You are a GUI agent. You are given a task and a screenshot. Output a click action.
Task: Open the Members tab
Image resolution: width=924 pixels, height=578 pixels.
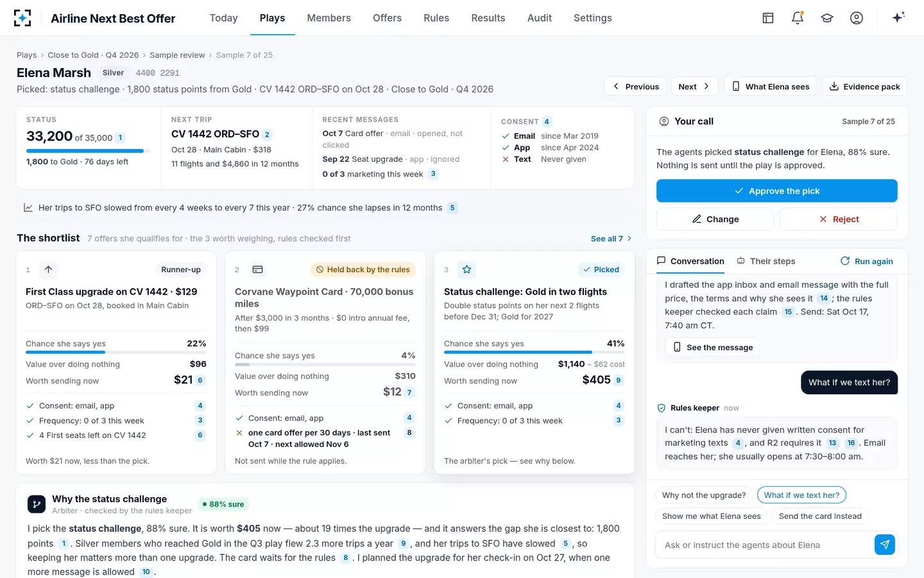[x=329, y=18]
